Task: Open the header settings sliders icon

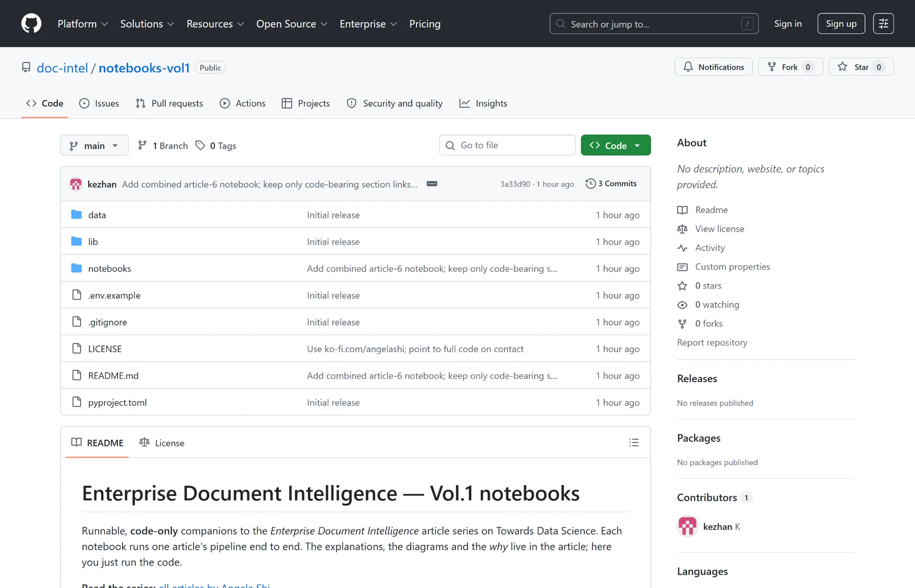Action: pos(883,23)
